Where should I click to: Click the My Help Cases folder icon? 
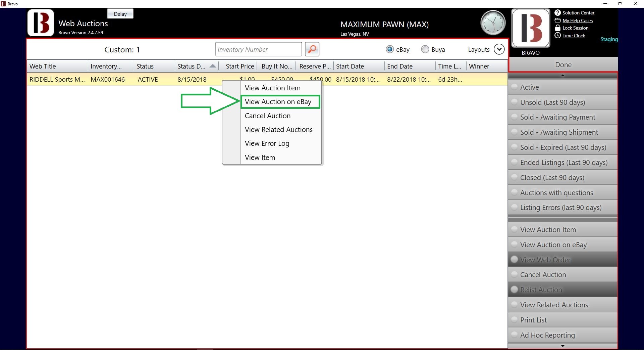pyautogui.click(x=557, y=20)
